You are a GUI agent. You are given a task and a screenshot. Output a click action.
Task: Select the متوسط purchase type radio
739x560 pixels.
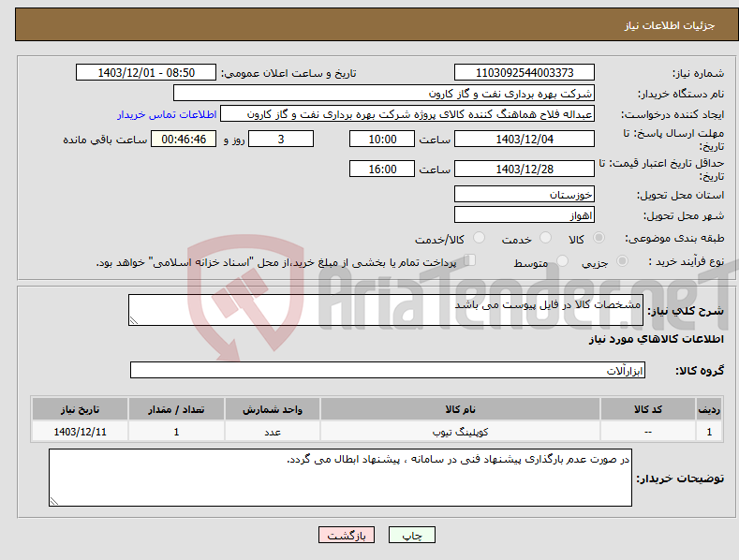pos(562,260)
